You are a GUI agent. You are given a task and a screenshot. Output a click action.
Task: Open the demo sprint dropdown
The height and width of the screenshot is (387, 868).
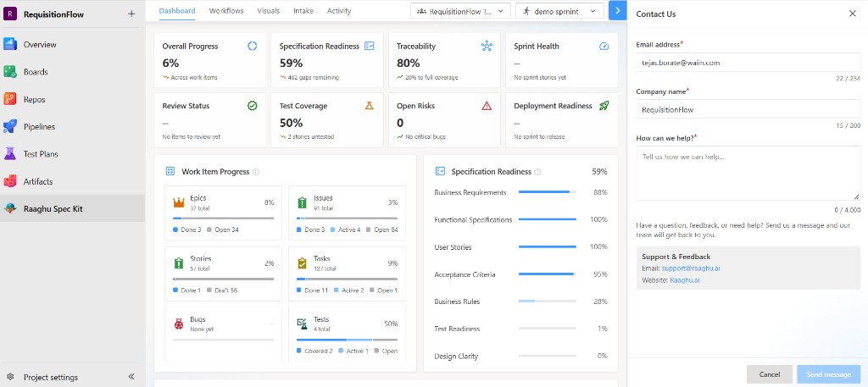pyautogui.click(x=559, y=11)
